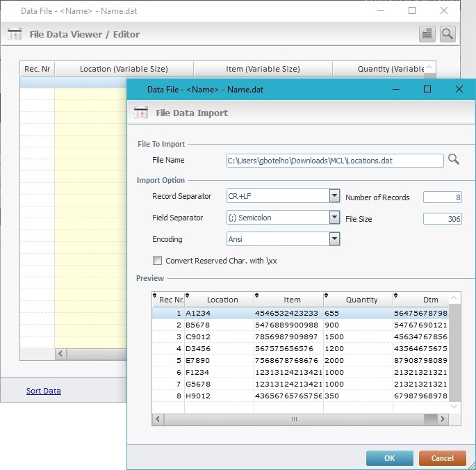Open the Record Separator dropdown
This screenshot has width=476, height=470.
pyautogui.click(x=334, y=196)
